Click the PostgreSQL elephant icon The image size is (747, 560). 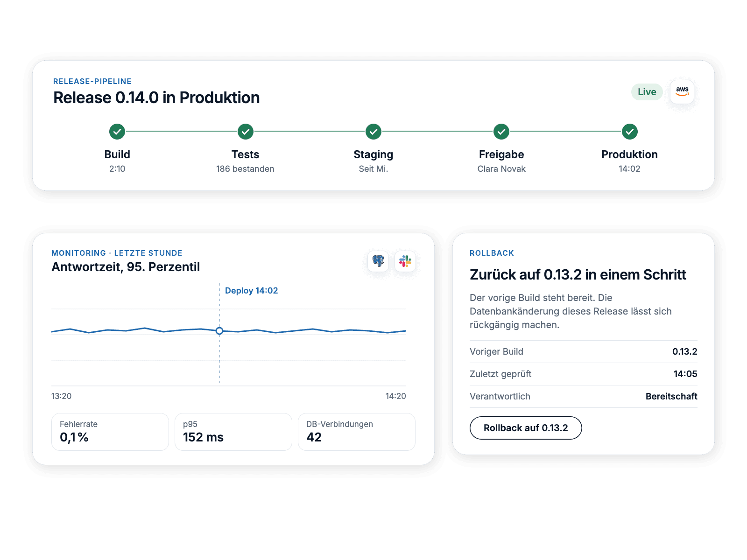[x=378, y=261]
